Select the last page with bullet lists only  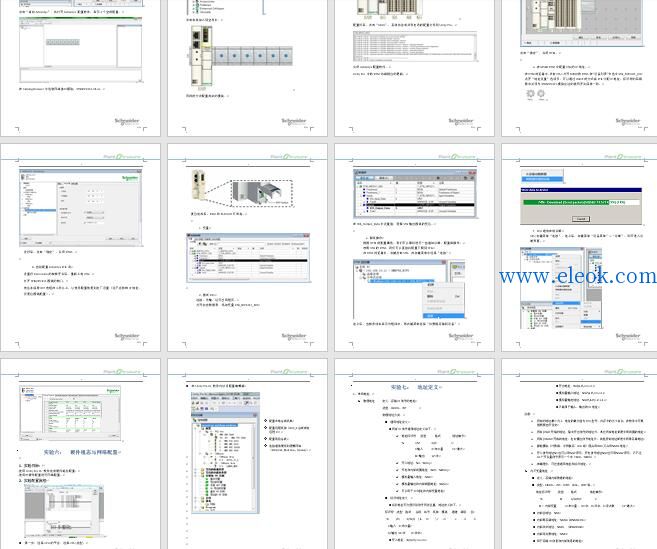[579, 454]
